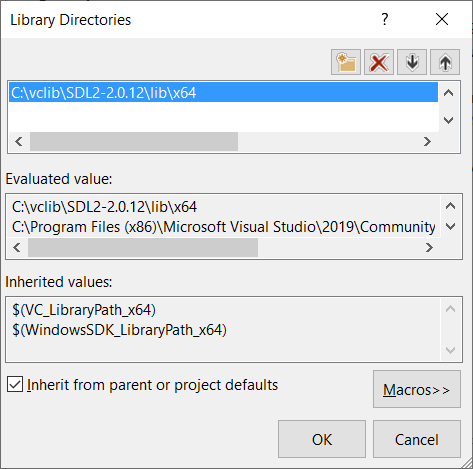Click down arrow of Inherited values scrollbar

pyautogui.click(x=450, y=350)
